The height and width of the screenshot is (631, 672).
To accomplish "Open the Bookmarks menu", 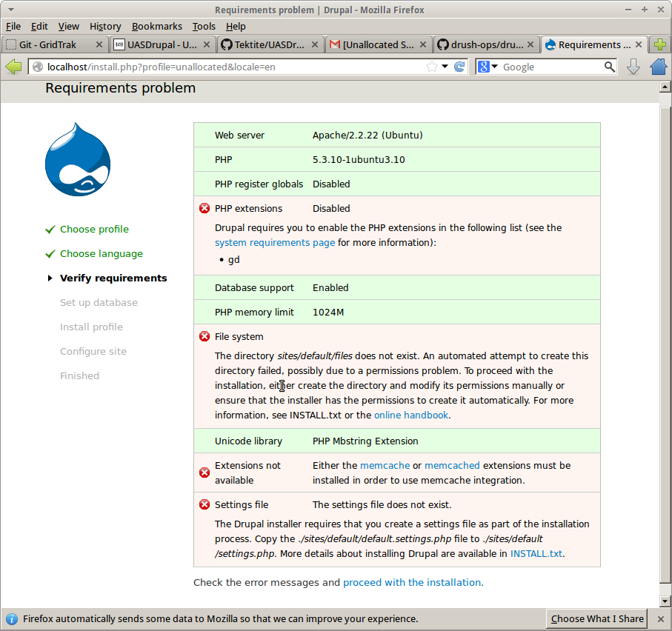I will [x=156, y=27].
